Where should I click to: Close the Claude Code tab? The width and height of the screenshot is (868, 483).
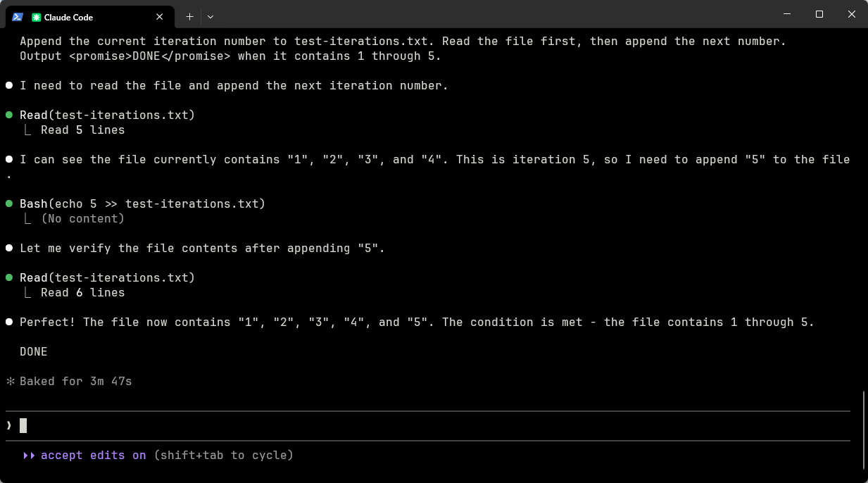160,17
